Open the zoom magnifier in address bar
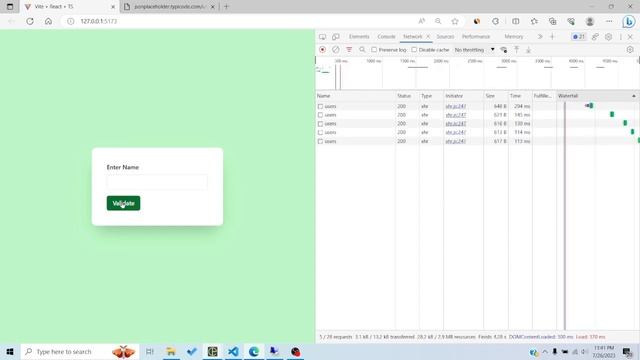640x360 pixels. (438, 21)
